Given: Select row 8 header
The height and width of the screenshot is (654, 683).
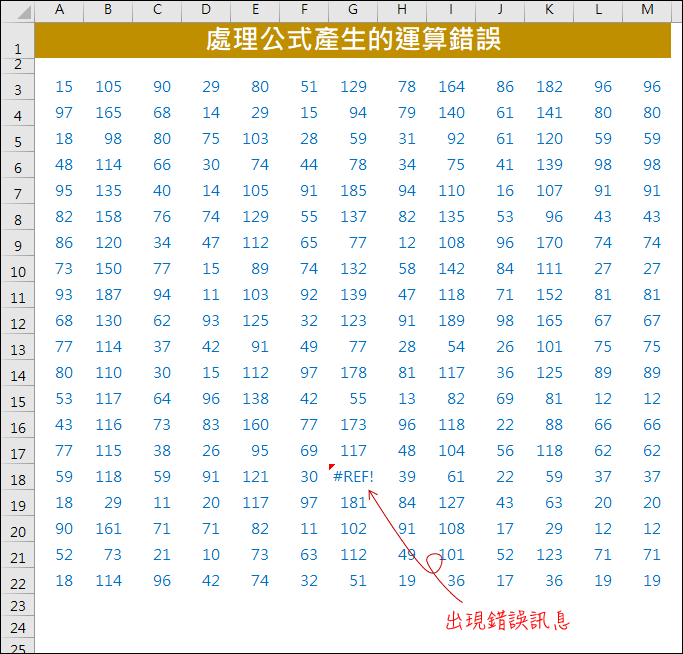Looking at the screenshot, I should (17, 217).
